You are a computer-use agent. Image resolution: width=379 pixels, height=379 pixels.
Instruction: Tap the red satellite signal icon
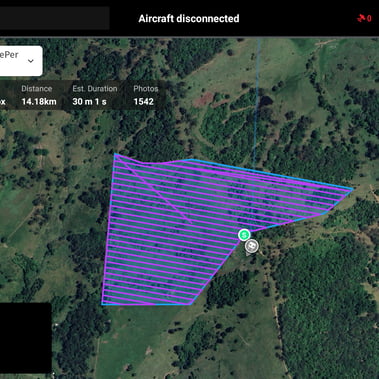pos(361,19)
